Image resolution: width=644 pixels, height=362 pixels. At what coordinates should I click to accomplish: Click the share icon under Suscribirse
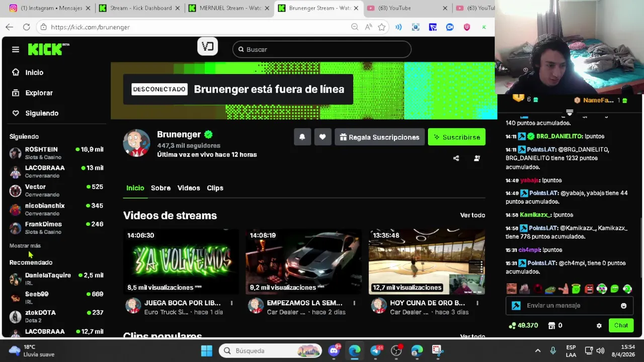(456, 158)
